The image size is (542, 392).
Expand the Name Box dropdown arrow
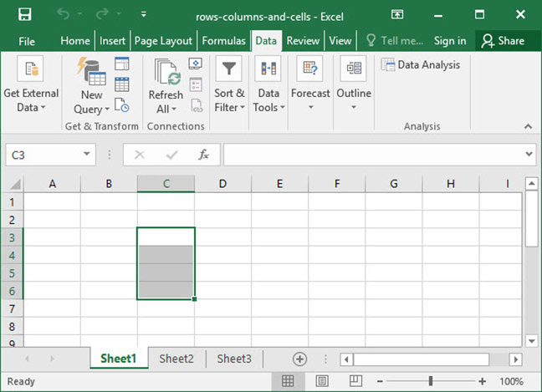pos(88,155)
